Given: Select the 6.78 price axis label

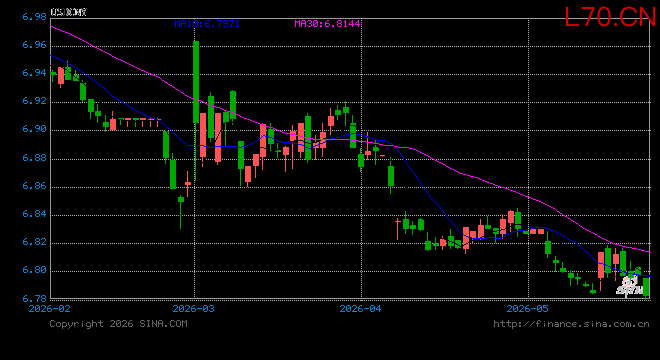Looking at the screenshot, I should (x=35, y=298).
